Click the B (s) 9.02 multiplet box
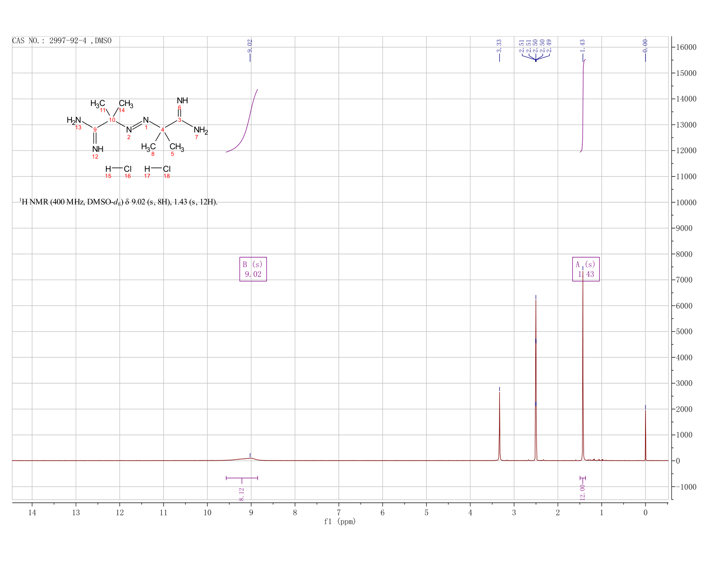 [253, 269]
